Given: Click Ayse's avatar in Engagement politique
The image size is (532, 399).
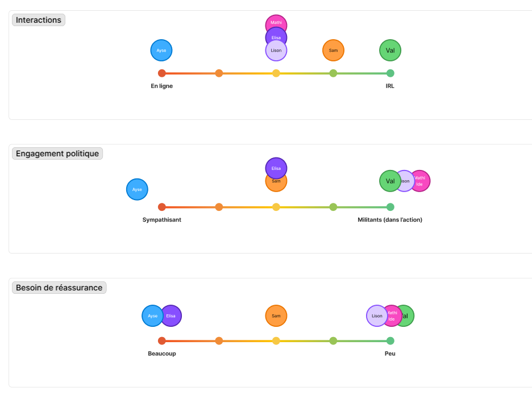Looking at the screenshot, I should pos(137,189).
